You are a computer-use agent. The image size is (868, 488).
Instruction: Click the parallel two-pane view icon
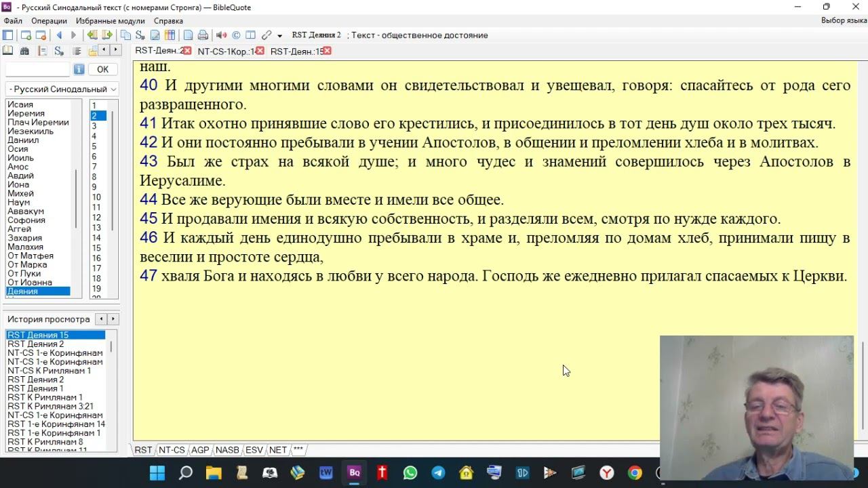click(250, 35)
